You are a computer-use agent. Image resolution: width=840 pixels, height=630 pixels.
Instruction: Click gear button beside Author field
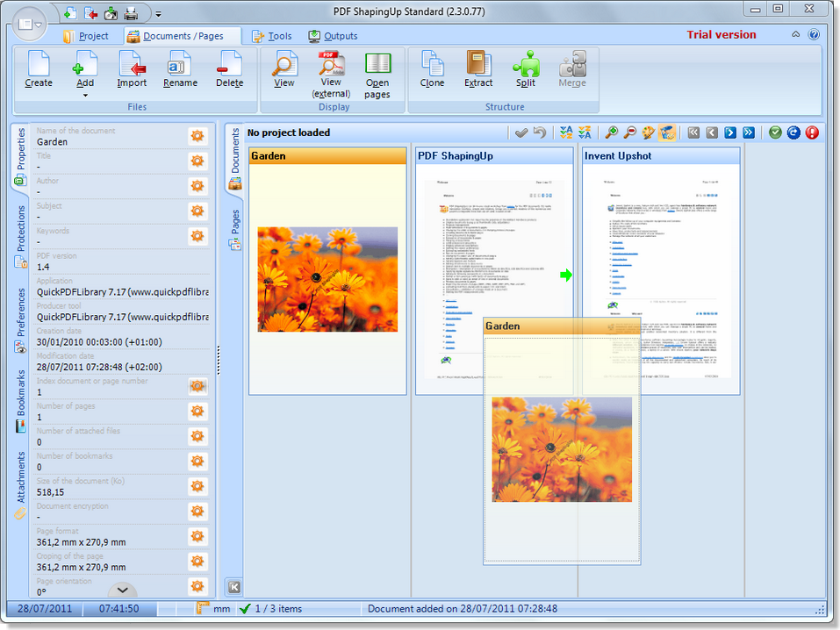click(197, 186)
